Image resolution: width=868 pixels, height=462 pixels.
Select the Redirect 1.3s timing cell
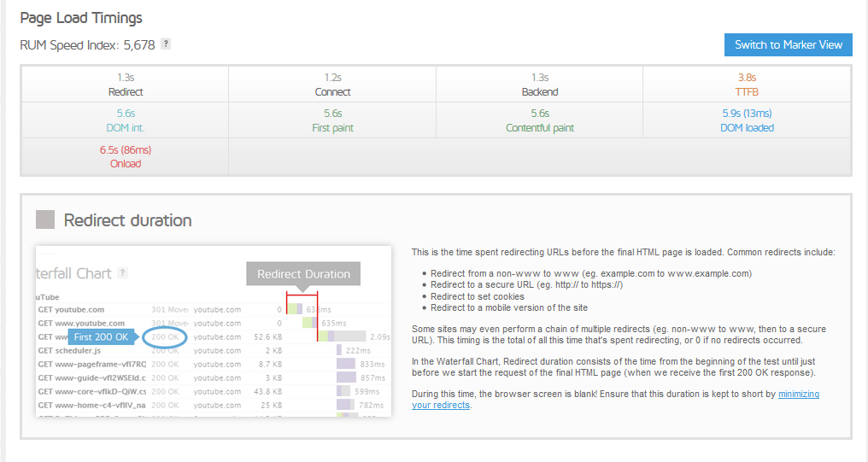(x=126, y=85)
